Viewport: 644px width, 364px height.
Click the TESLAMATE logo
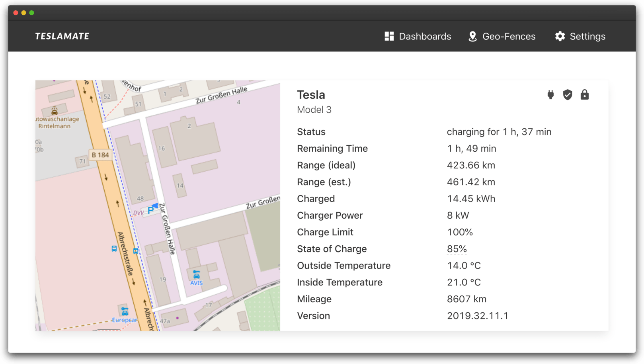tap(62, 36)
